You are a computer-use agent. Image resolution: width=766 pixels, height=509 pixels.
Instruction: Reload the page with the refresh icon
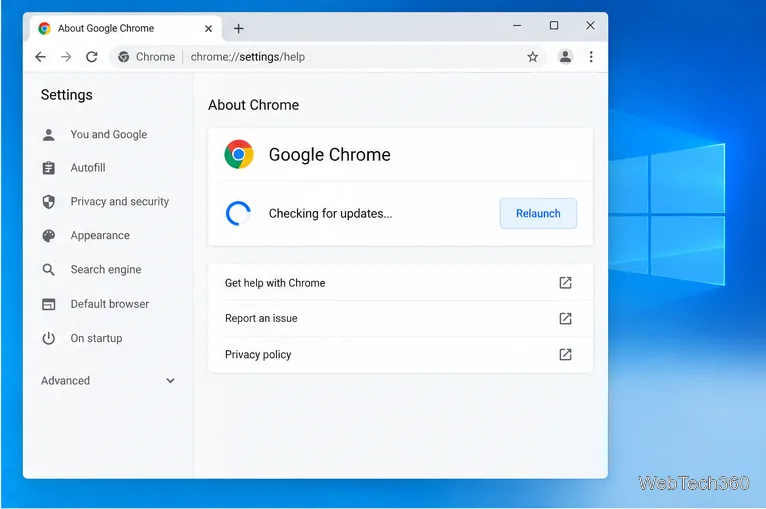[92, 57]
